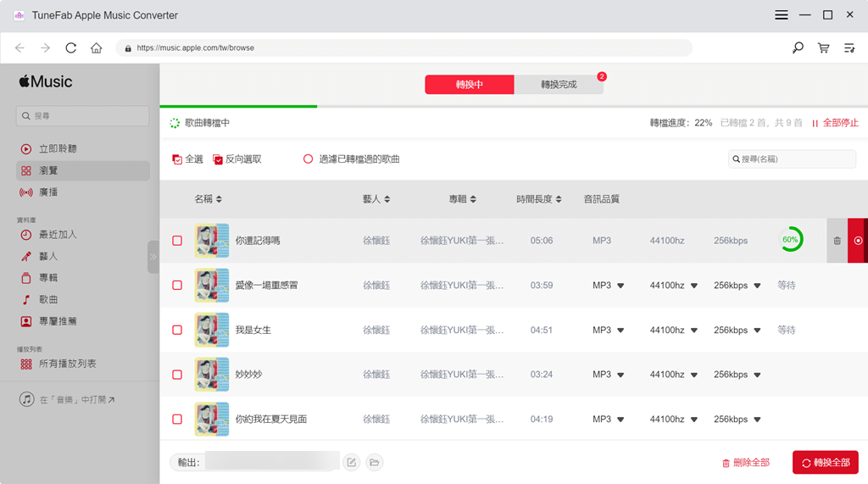Click the album thumbnail of 我是女生

(x=211, y=330)
